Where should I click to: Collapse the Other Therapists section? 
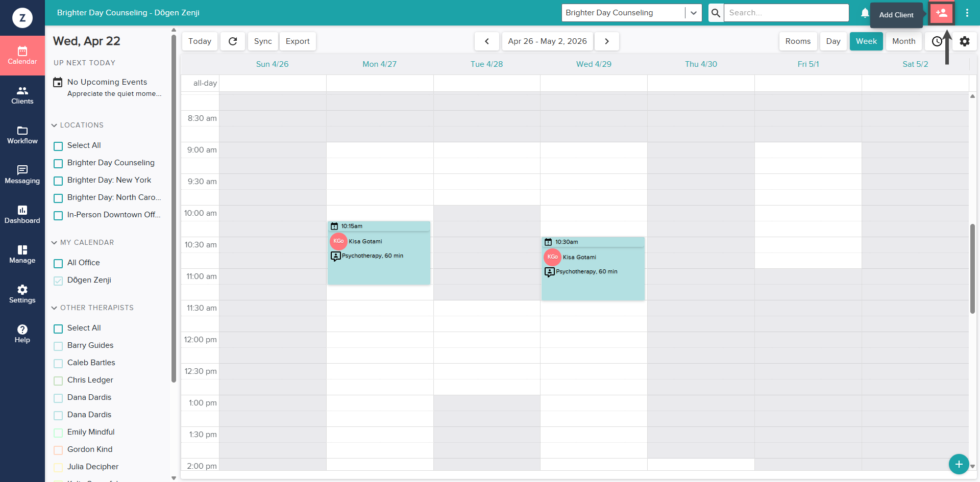point(54,308)
